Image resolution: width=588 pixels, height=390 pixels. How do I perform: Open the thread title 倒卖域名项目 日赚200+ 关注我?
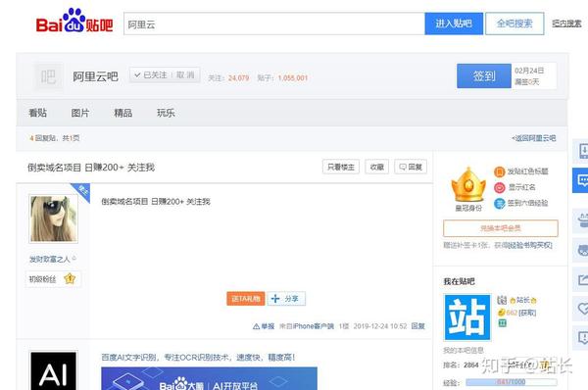(x=91, y=168)
